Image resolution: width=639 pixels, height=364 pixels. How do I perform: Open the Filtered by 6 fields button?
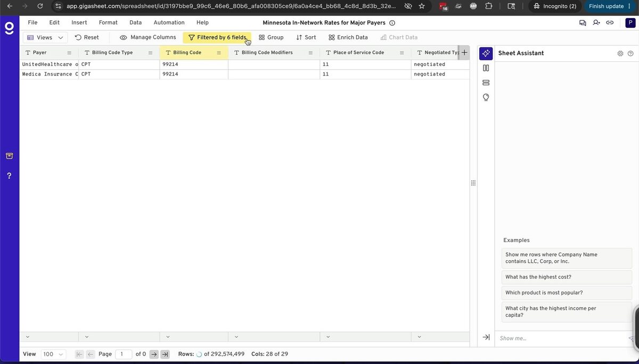point(217,38)
